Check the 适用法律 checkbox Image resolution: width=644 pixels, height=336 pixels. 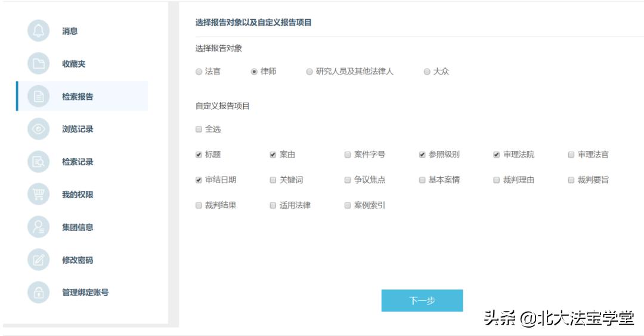click(x=273, y=205)
